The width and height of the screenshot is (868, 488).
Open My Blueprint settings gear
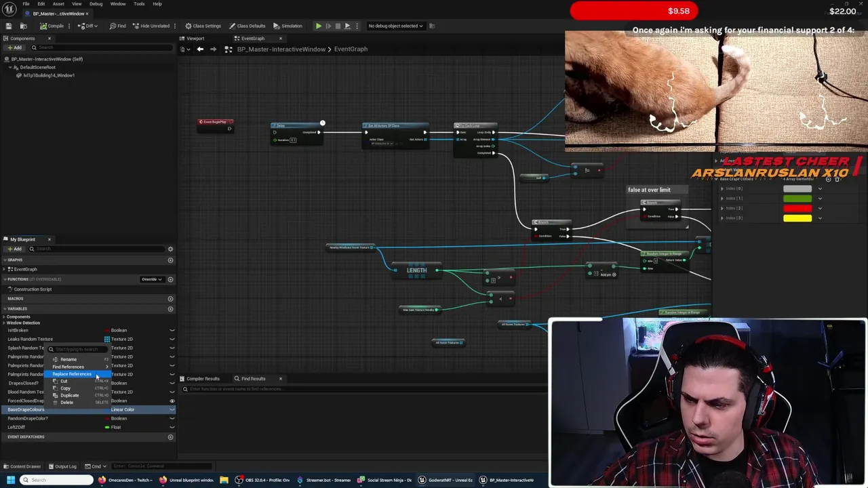pos(170,249)
